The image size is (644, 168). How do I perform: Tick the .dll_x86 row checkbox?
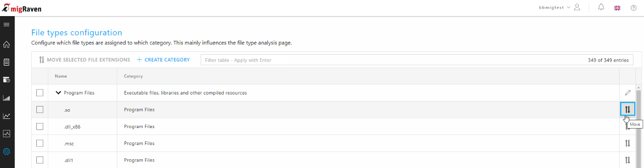tap(40, 126)
